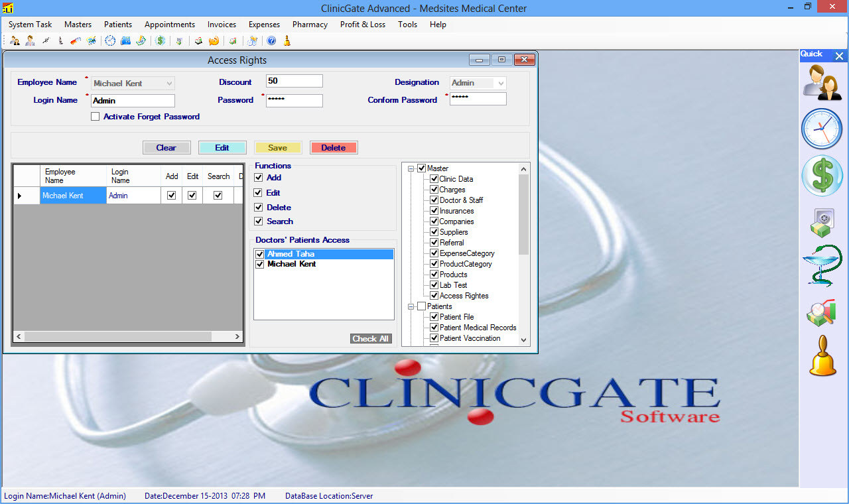The image size is (849, 504).
Task: Click the large dollar sign Quick icon
Action: (x=822, y=176)
